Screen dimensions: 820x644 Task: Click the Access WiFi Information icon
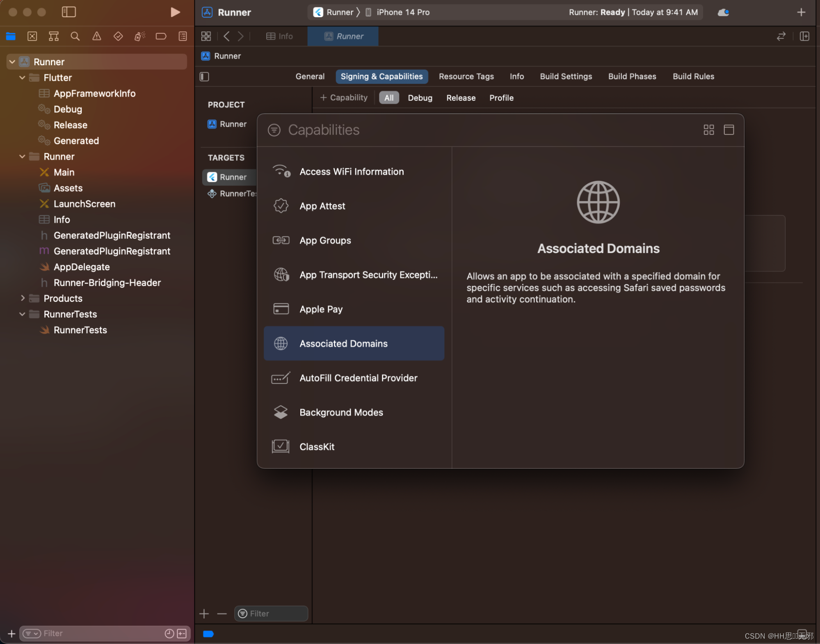[280, 171]
